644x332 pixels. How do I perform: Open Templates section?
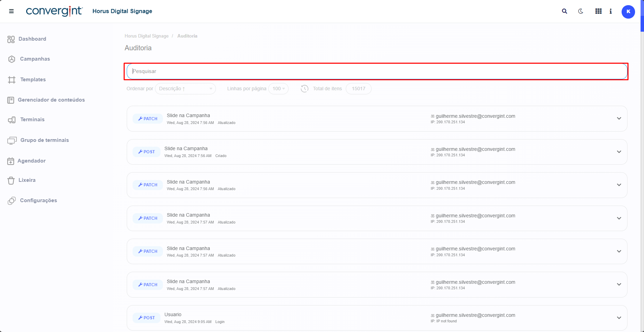33,80
